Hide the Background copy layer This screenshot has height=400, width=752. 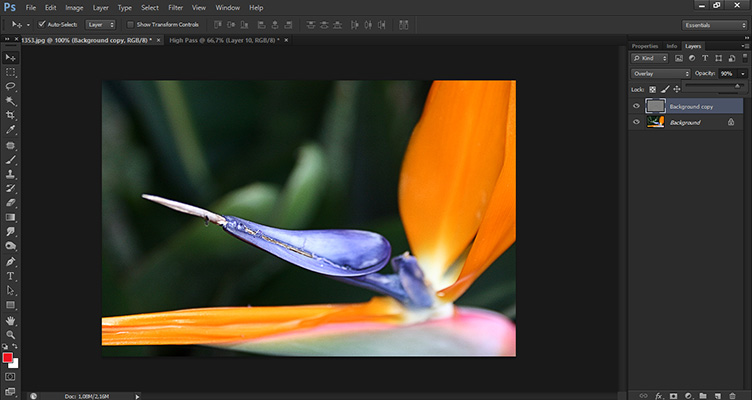coord(637,105)
